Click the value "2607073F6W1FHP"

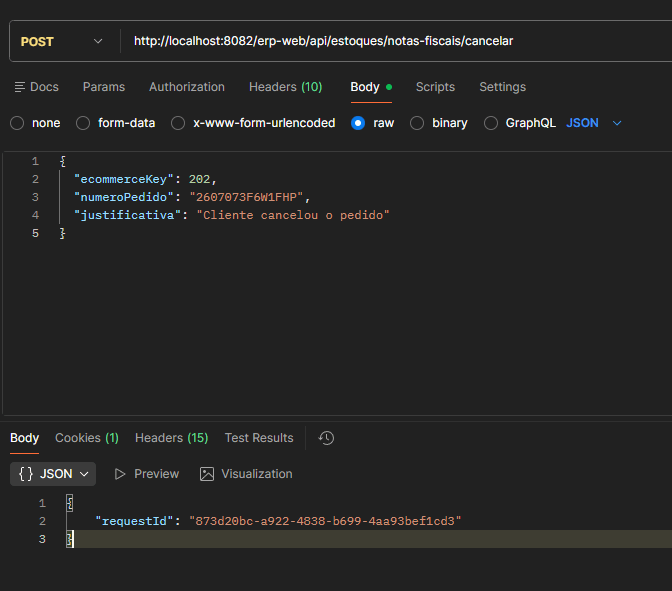tap(246, 197)
